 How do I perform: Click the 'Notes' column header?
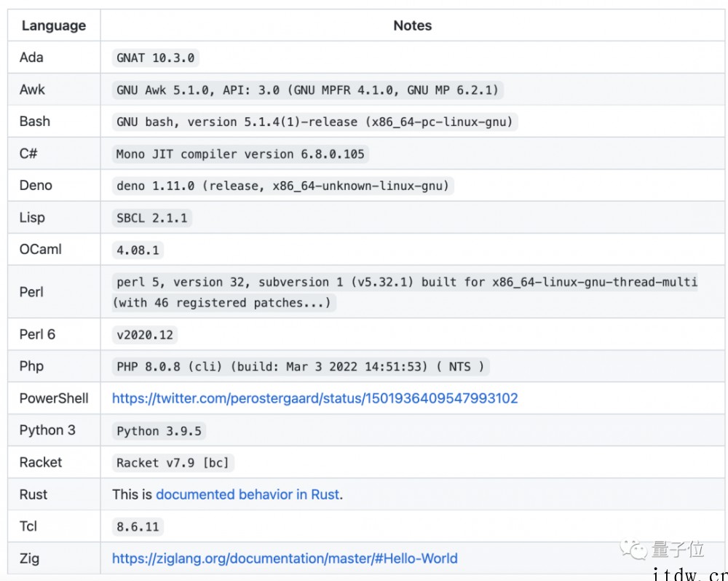pos(412,25)
